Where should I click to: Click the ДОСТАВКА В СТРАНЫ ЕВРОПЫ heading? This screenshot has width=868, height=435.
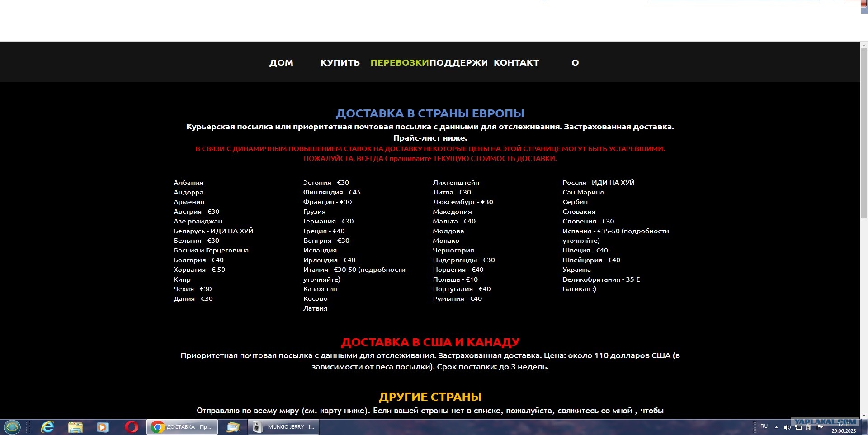pos(430,113)
